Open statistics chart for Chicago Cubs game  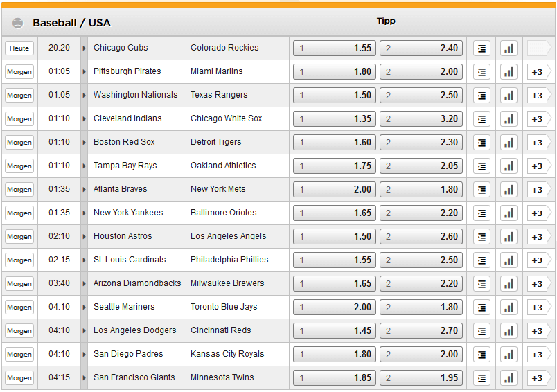click(509, 48)
